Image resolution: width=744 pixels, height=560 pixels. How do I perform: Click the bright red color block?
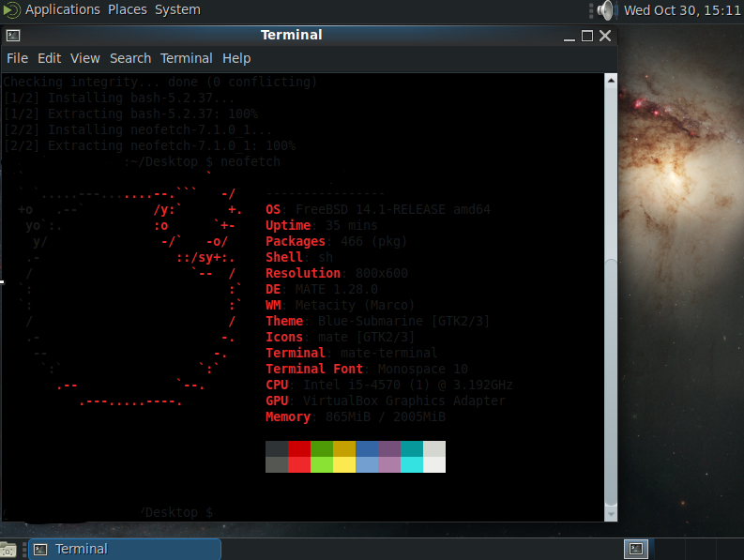pos(299,464)
